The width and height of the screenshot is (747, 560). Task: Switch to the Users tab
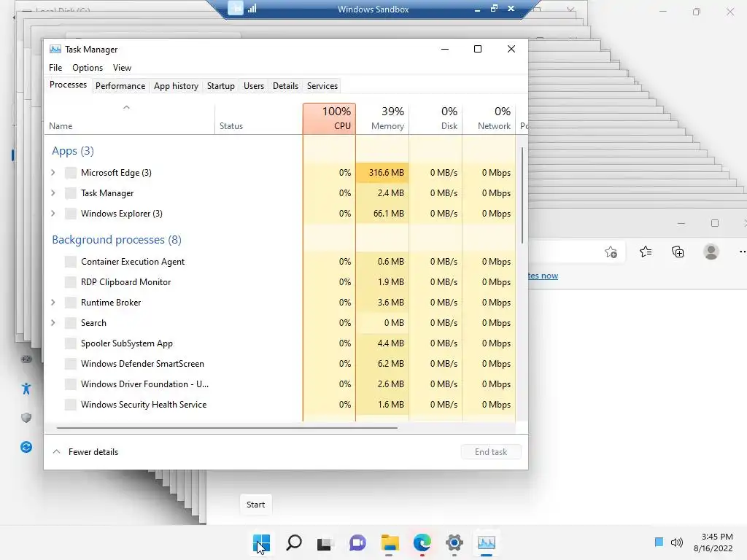tap(253, 86)
